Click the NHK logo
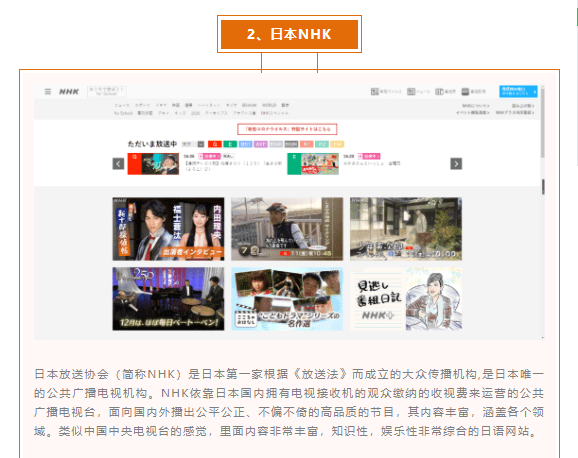The image size is (578, 458). pos(69,91)
